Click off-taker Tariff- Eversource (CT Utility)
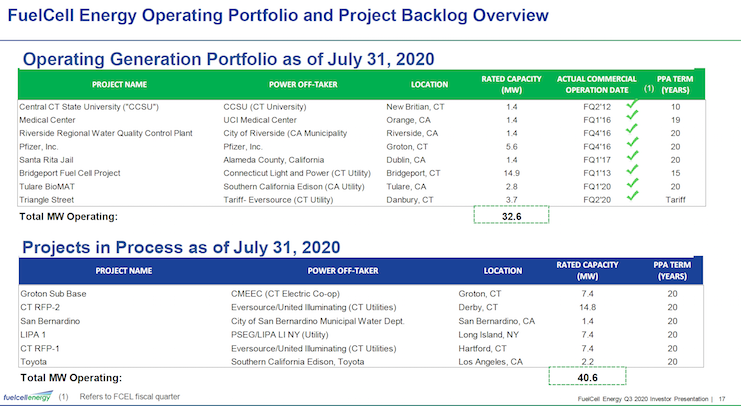The width and height of the screenshot is (741, 406). pyautogui.click(x=278, y=200)
